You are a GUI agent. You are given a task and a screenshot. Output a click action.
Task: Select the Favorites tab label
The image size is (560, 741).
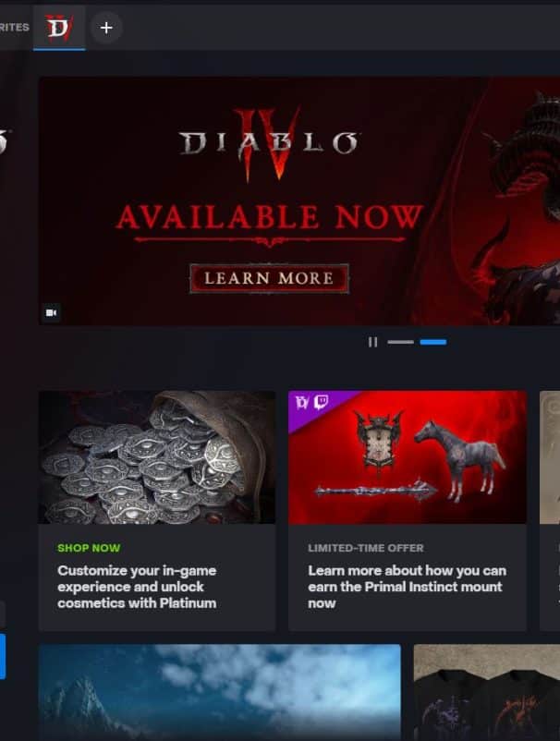(14, 28)
